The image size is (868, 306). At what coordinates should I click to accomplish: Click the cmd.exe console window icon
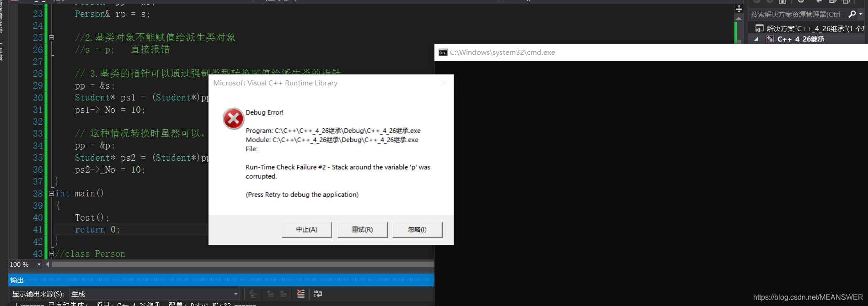pyautogui.click(x=443, y=53)
